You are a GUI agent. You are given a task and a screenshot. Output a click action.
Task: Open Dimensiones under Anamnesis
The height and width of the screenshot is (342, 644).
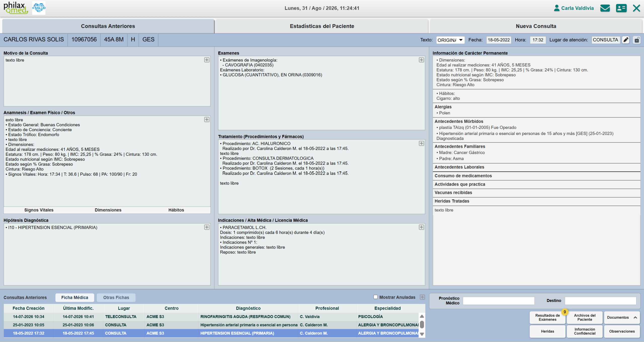click(108, 210)
